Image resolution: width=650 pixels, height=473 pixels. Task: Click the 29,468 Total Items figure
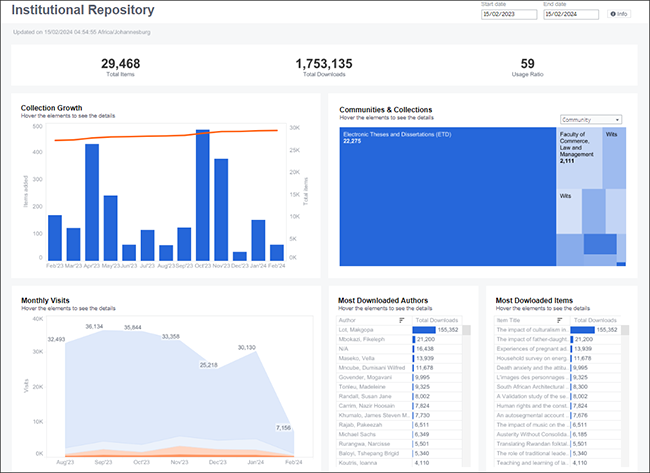[121, 64]
